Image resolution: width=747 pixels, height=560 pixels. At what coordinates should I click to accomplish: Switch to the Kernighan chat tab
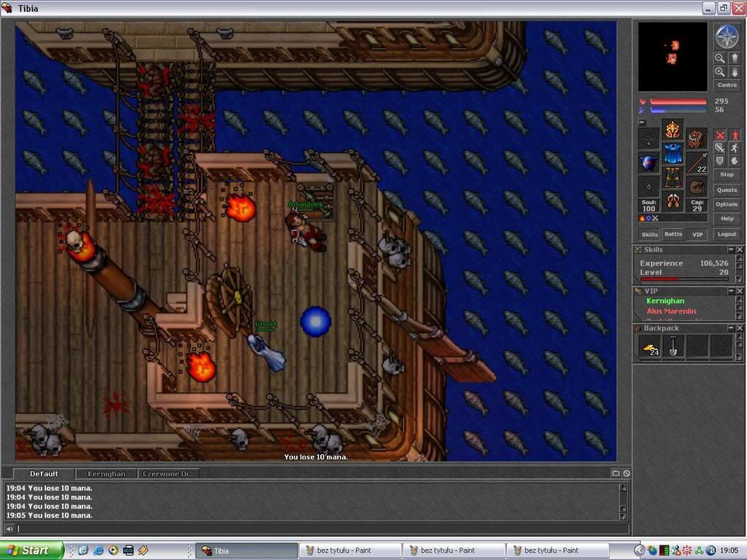(x=107, y=474)
